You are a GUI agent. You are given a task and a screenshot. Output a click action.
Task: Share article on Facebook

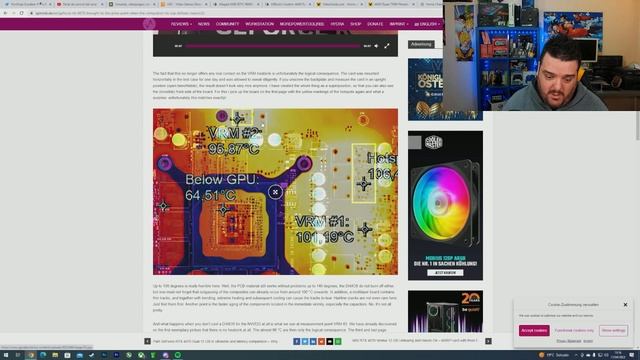tap(297, 341)
